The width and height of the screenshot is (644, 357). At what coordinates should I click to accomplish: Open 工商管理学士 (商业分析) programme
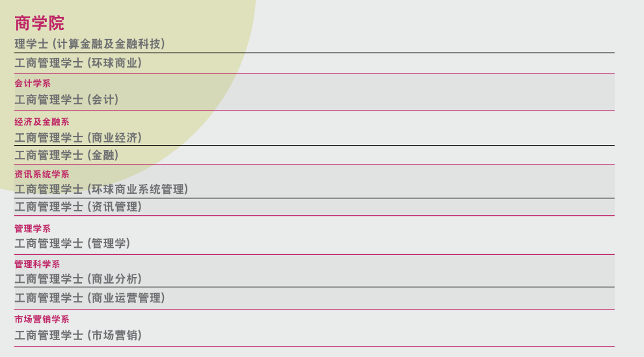coord(78,279)
